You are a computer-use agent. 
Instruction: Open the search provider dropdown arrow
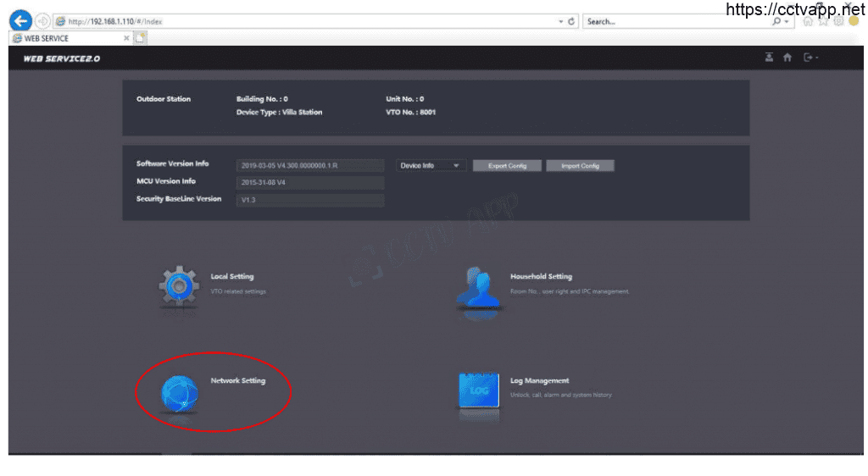[787, 21]
